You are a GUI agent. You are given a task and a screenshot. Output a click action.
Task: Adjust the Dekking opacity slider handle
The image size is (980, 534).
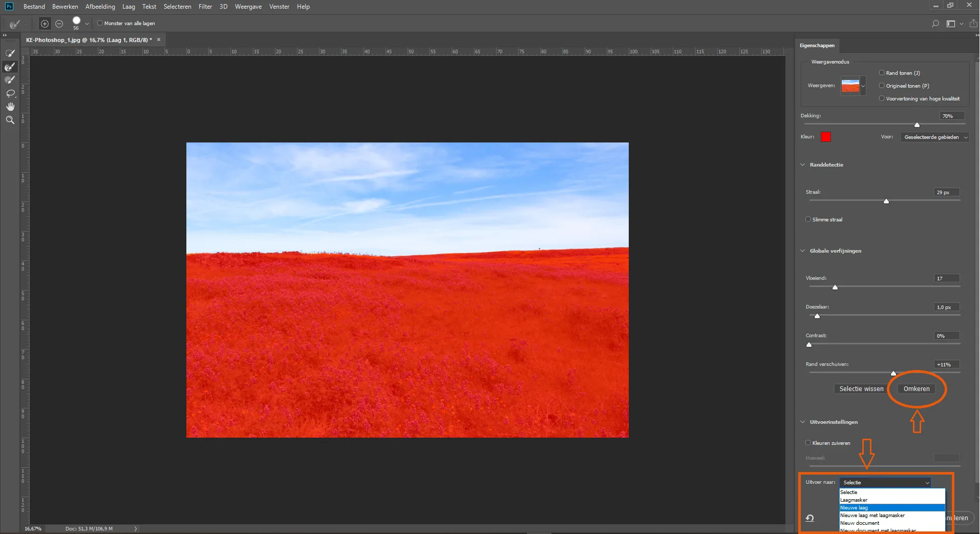tap(917, 125)
